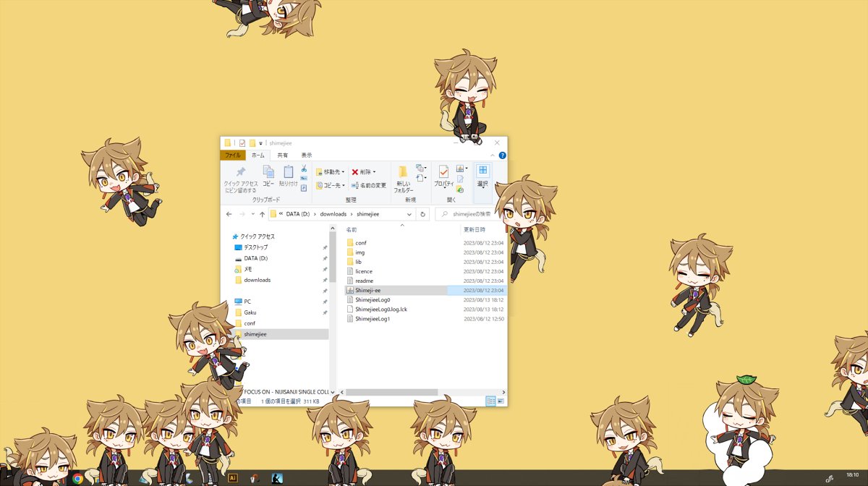Open Recent locations dropdown next to Forward
The width and height of the screenshot is (868, 486).
(252, 214)
